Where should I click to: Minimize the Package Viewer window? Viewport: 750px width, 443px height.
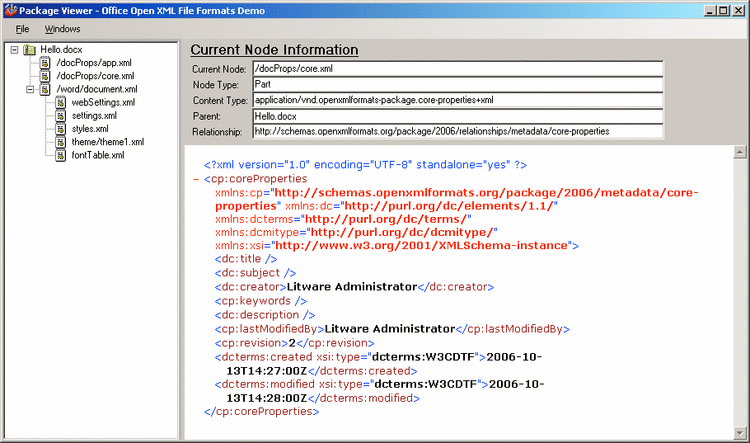tap(710, 10)
